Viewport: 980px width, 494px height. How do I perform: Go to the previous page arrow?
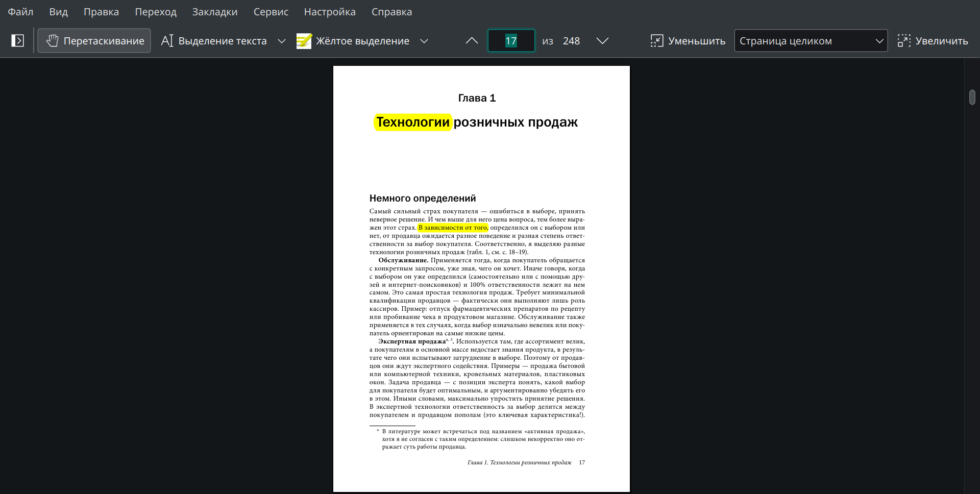click(472, 41)
